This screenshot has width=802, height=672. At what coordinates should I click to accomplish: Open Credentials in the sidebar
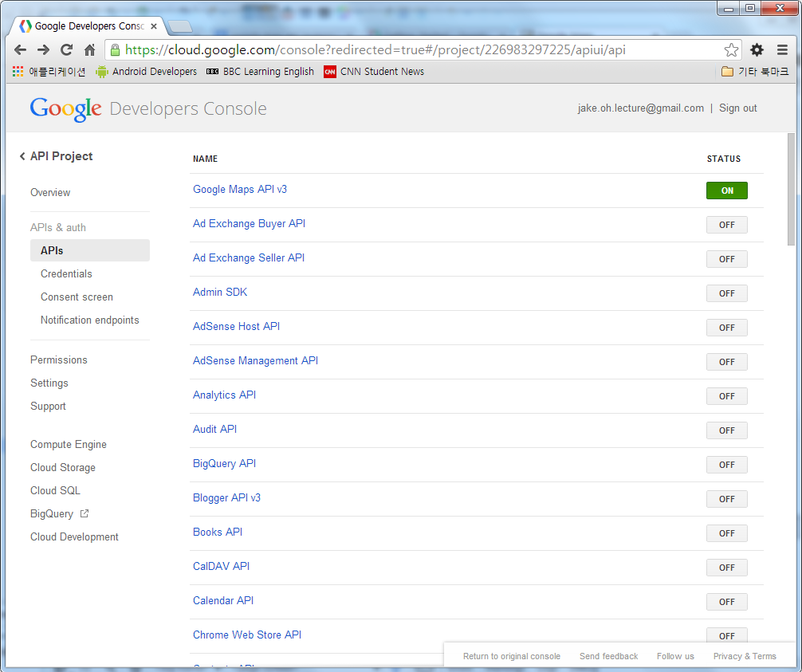click(66, 273)
